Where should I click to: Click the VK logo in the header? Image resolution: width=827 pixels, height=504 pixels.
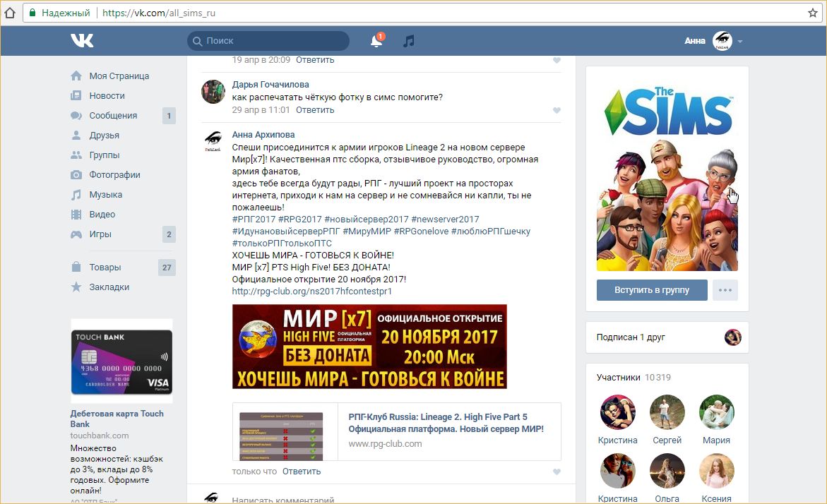(x=83, y=41)
